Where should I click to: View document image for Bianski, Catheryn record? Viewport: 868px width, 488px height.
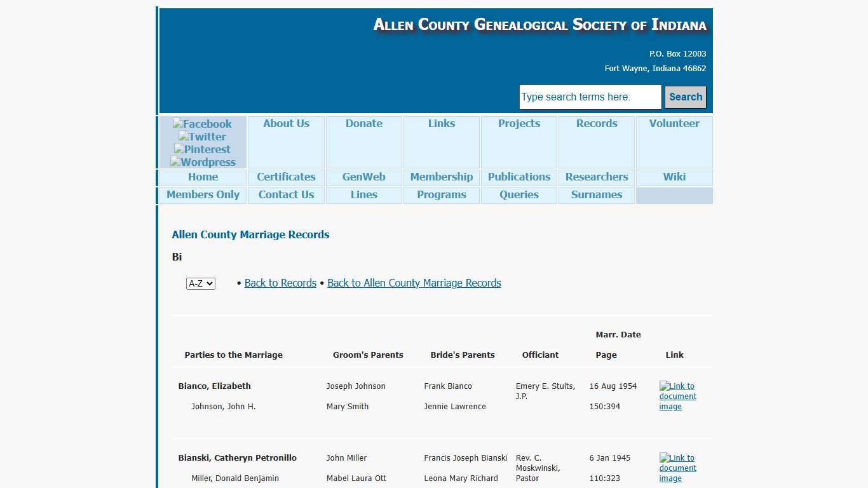point(677,468)
